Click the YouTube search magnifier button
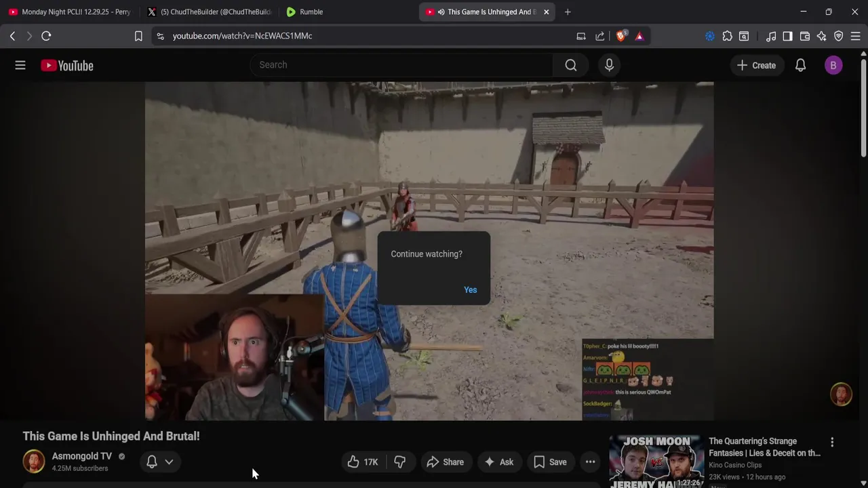868x488 pixels. click(571, 65)
